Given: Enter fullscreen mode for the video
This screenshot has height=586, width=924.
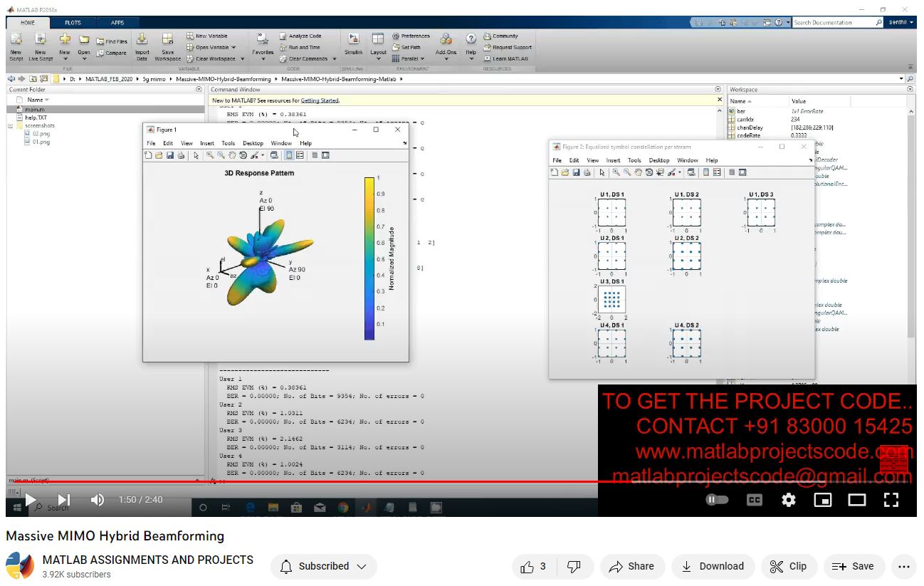Looking at the screenshot, I should 891,500.
